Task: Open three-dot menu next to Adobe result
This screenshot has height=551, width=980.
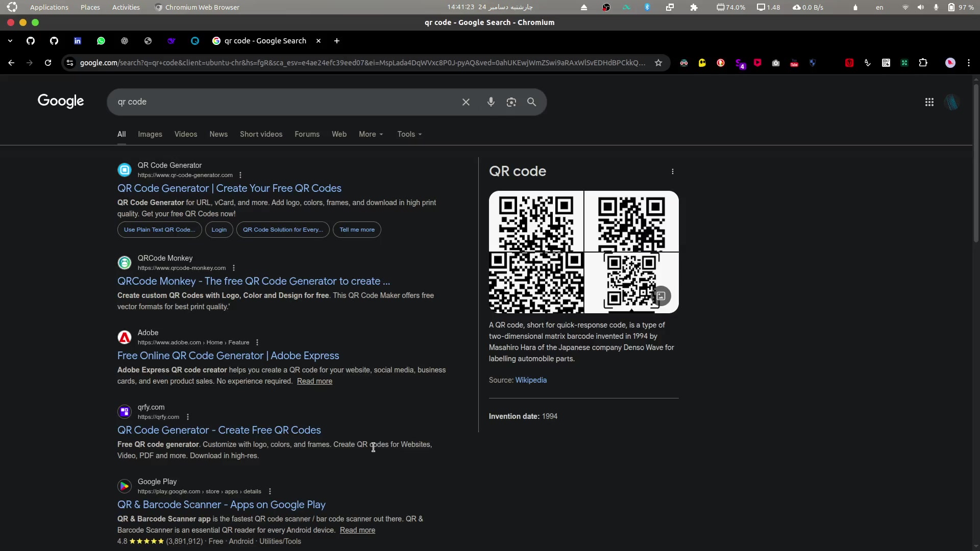Action: click(x=257, y=342)
